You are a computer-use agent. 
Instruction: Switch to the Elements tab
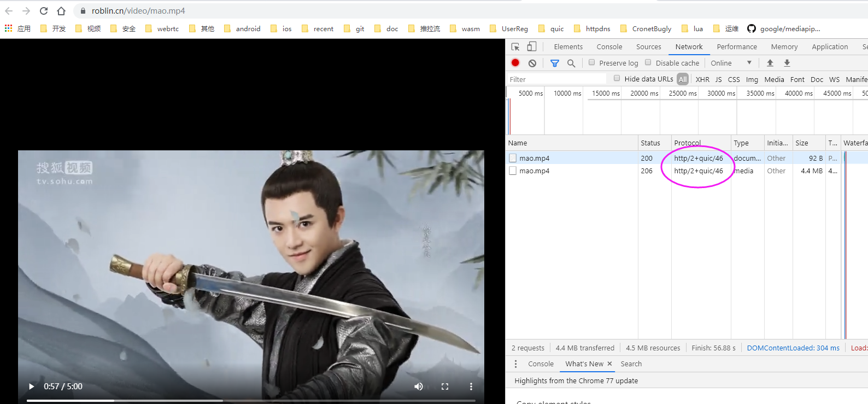(568, 47)
